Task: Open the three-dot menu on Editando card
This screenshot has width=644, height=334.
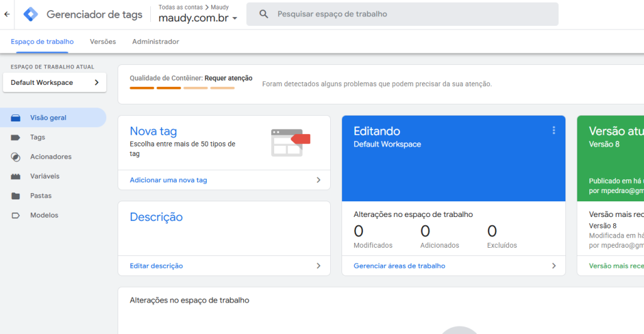Action: (x=553, y=130)
